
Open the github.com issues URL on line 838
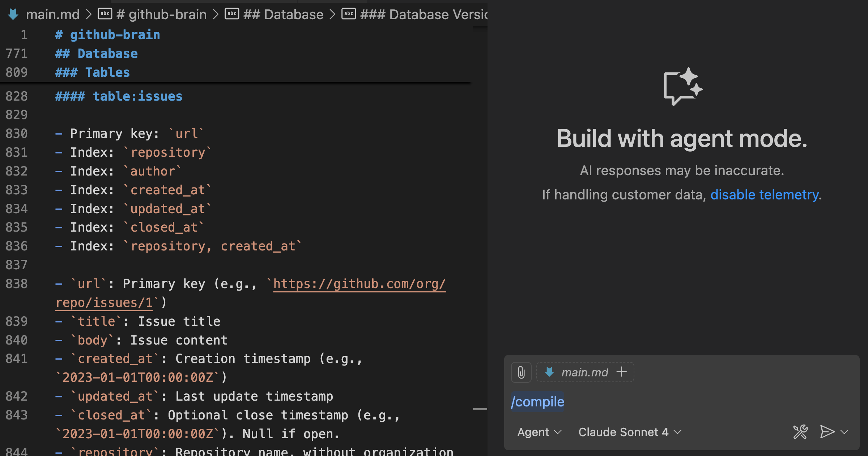point(359,284)
